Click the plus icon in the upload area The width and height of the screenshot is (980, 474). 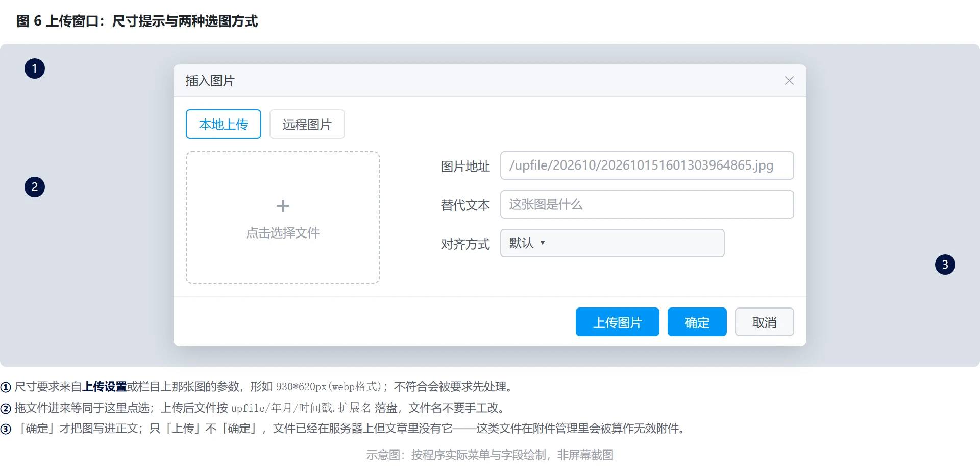click(x=283, y=206)
